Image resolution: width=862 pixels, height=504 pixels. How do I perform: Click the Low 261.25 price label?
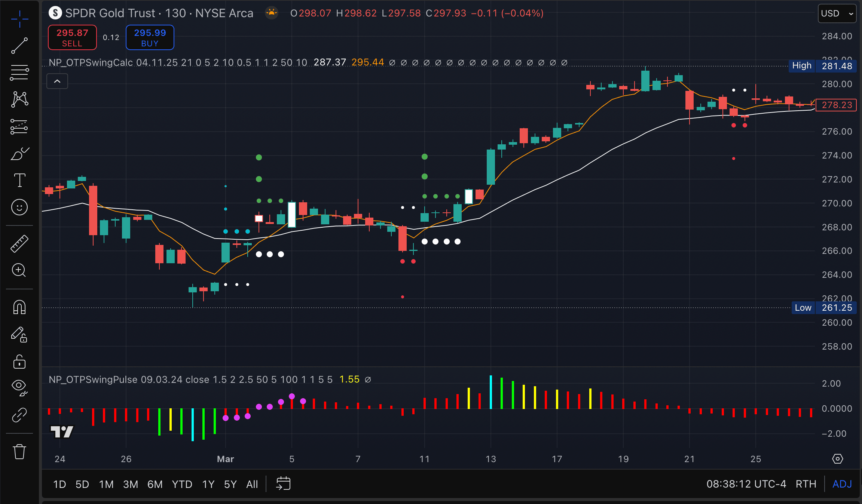point(824,308)
